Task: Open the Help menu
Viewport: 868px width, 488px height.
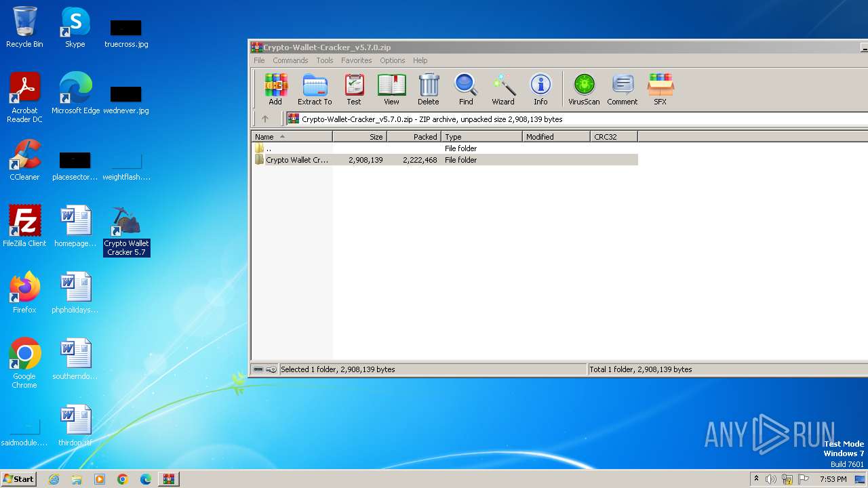Action: 420,60
